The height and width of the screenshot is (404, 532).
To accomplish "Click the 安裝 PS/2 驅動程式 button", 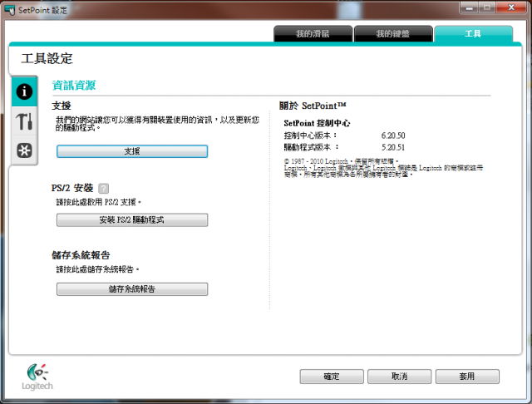I will click(132, 219).
